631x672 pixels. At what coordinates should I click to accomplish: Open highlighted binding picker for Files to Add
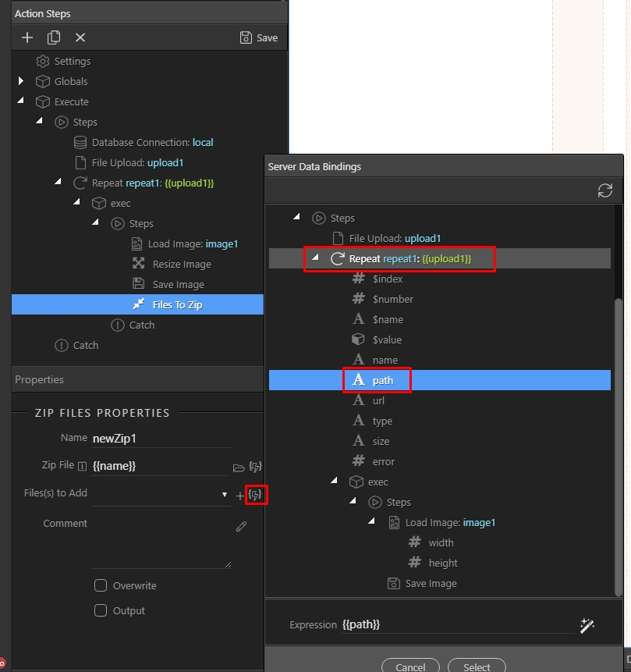(x=256, y=494)
